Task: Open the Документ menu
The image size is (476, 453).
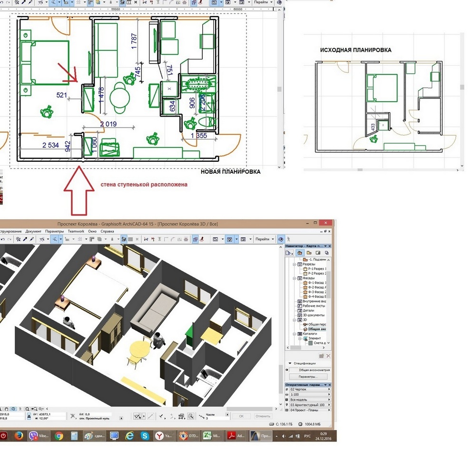Action: pos(33,231)
